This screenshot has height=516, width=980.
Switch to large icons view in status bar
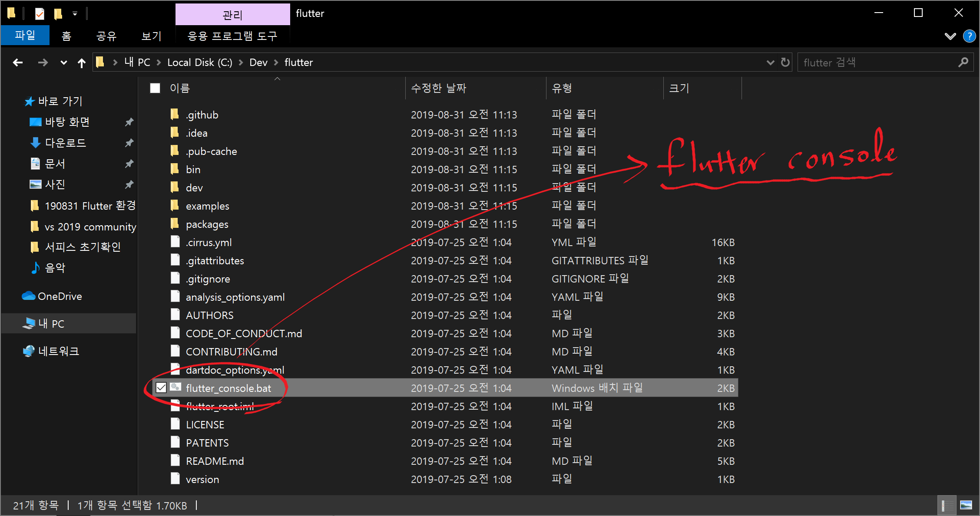pos(966,505)
